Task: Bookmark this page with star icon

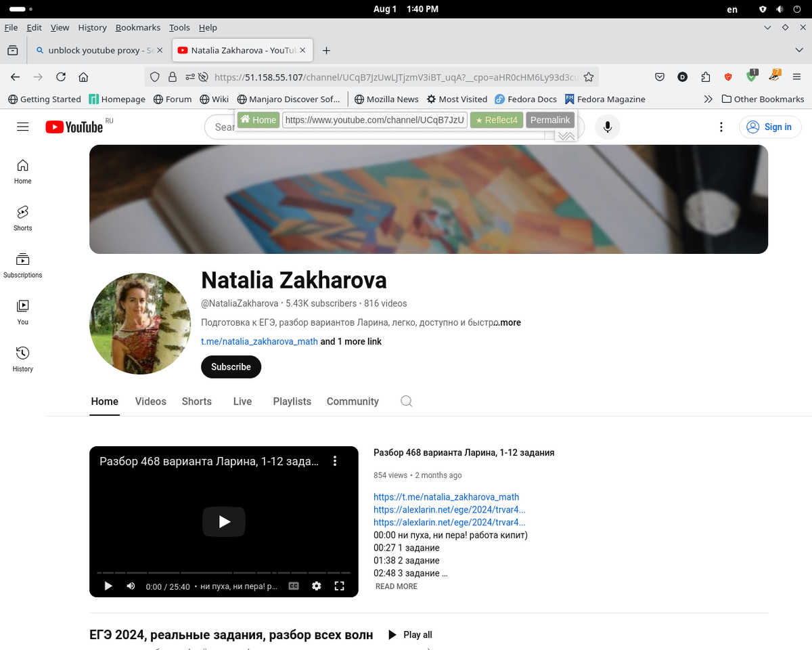Action: point(589,77)
